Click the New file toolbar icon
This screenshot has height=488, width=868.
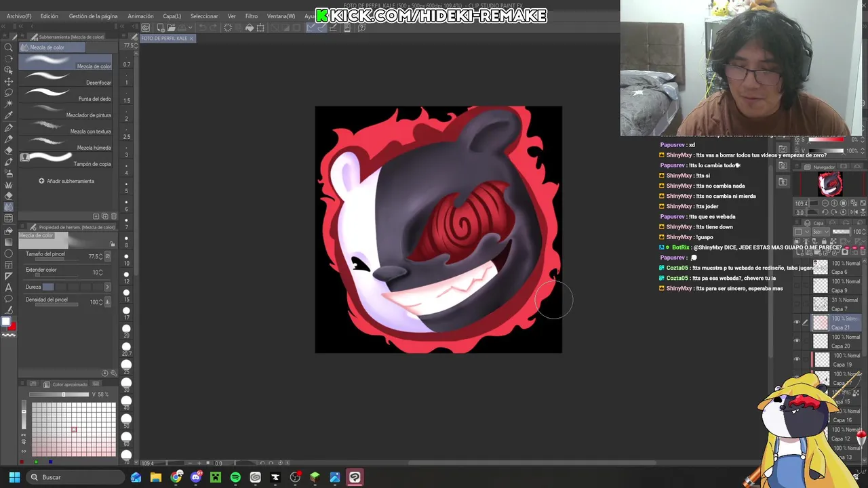(161, 28)
